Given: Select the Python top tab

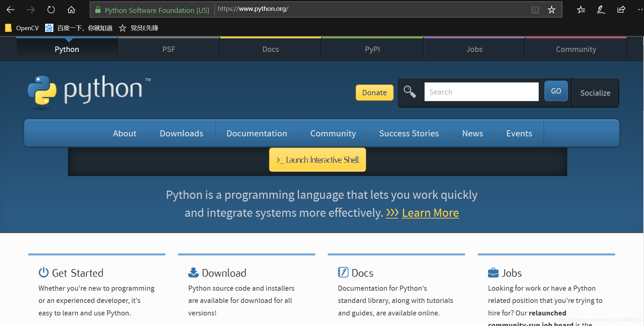Looking at the screenshot, I should (67, 49).
